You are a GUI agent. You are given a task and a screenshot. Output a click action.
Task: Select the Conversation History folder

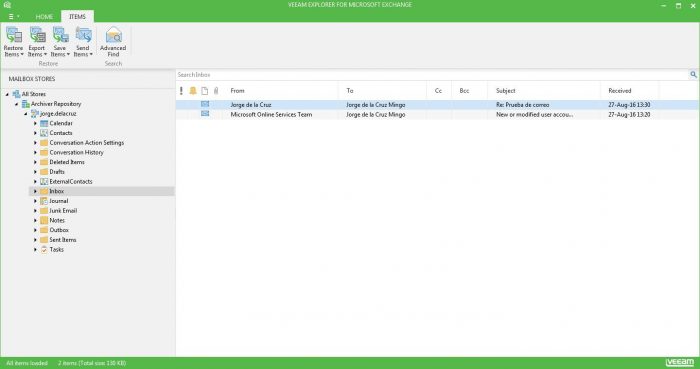[x=76, y=153]
